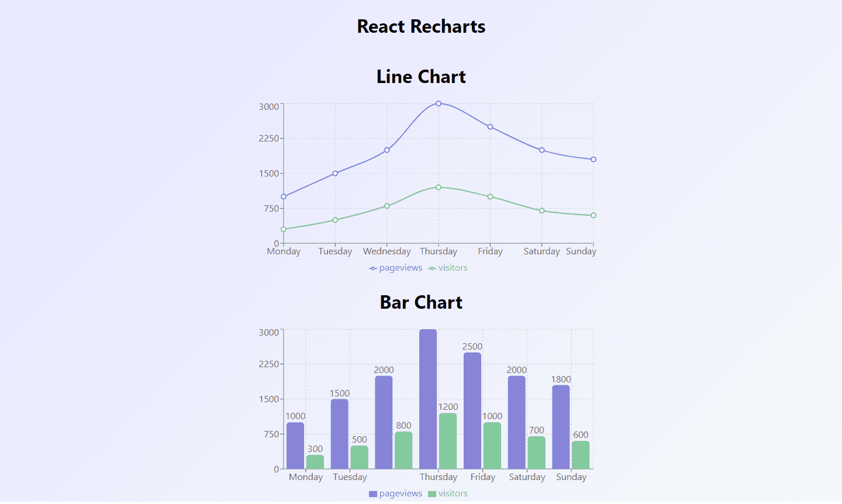Click the tallest purple Thursday bar
The image size is (842, 504).
click(x=428, y=399)
